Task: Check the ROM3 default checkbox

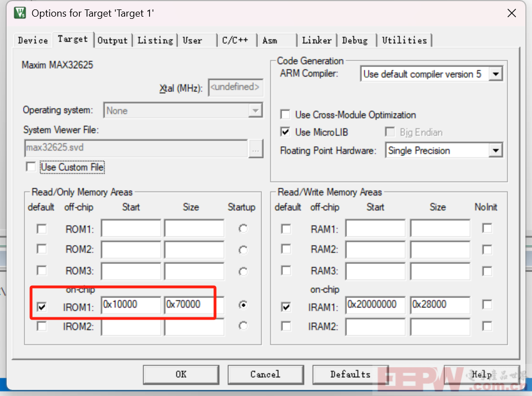Action: (x=42, y=271)
